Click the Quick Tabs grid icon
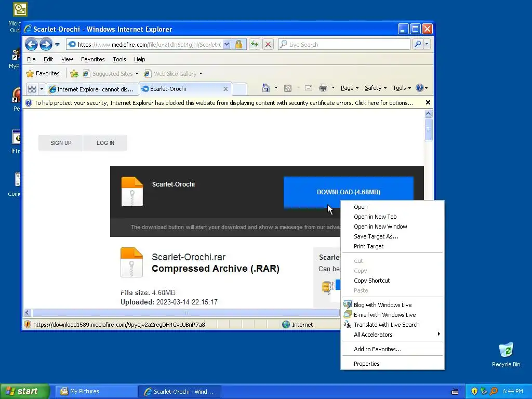The image size is (532, 399). tap(32, 89)
